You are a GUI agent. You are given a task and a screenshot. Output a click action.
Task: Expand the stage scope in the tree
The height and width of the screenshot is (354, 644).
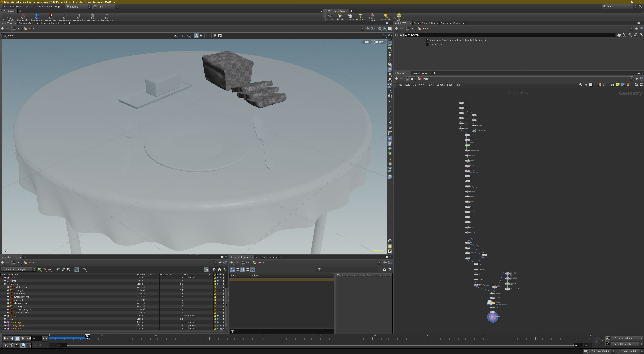click(x=5, y=319)
